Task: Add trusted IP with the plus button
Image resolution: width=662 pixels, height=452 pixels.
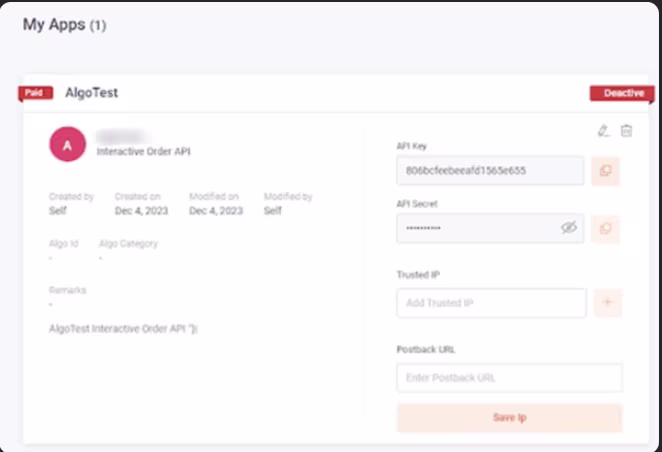Action: (x=608, y=303)
